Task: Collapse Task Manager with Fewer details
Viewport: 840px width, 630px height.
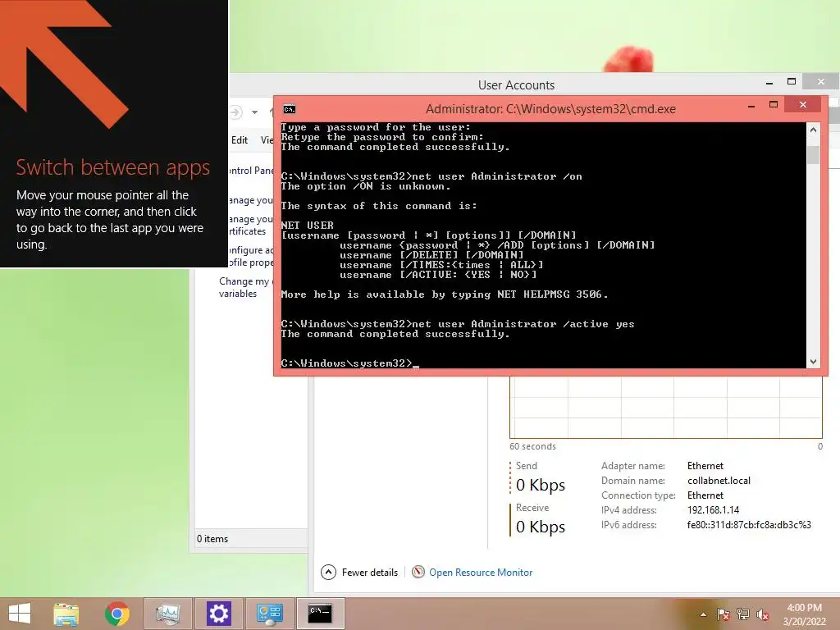Action: (x=359, y=572)
